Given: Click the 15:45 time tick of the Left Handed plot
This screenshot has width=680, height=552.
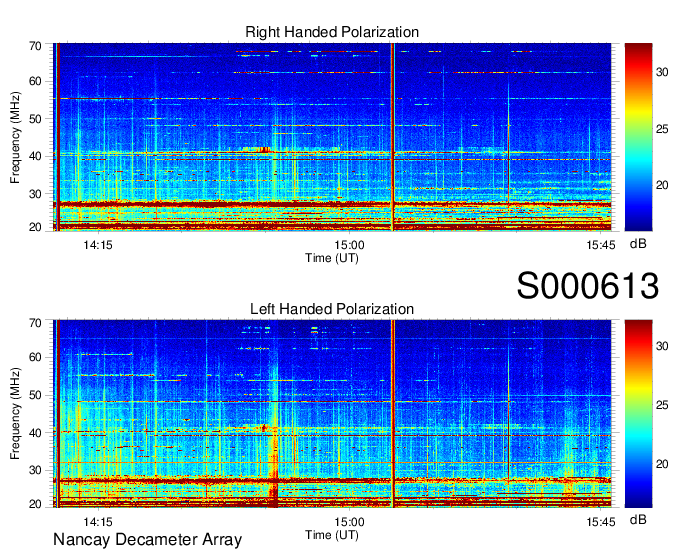Looking at the screenshot, I should (601, 522).
